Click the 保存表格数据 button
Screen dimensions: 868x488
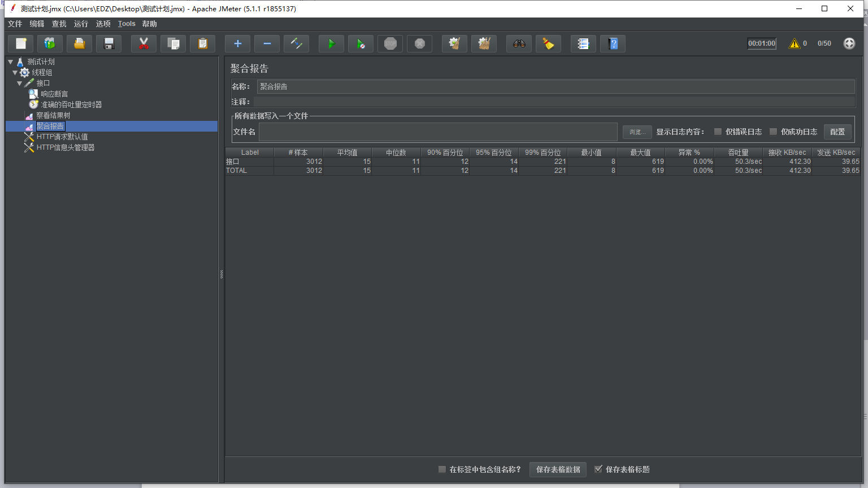(558, 469)
